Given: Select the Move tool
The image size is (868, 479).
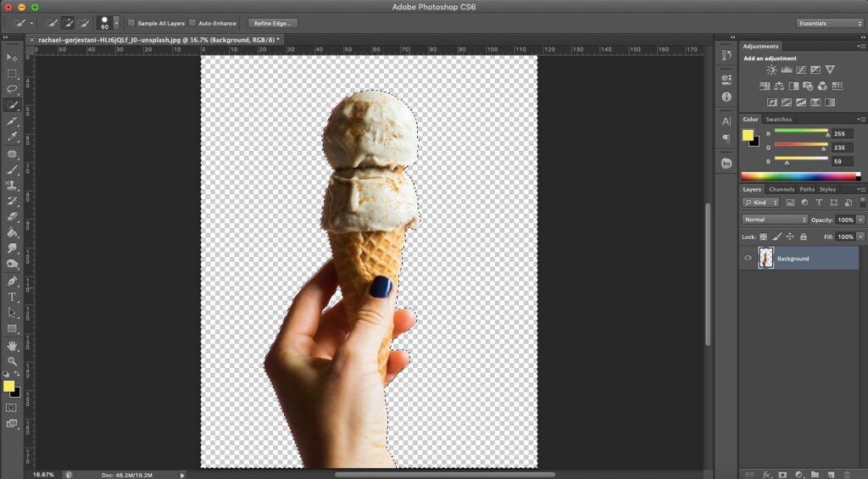Looking at the screenshot, I should tap(12, 58).
